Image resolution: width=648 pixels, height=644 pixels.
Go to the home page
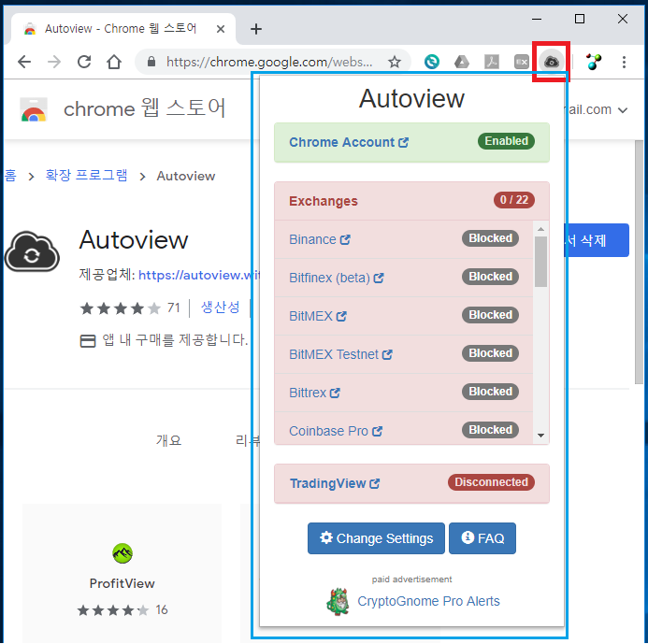114,62
